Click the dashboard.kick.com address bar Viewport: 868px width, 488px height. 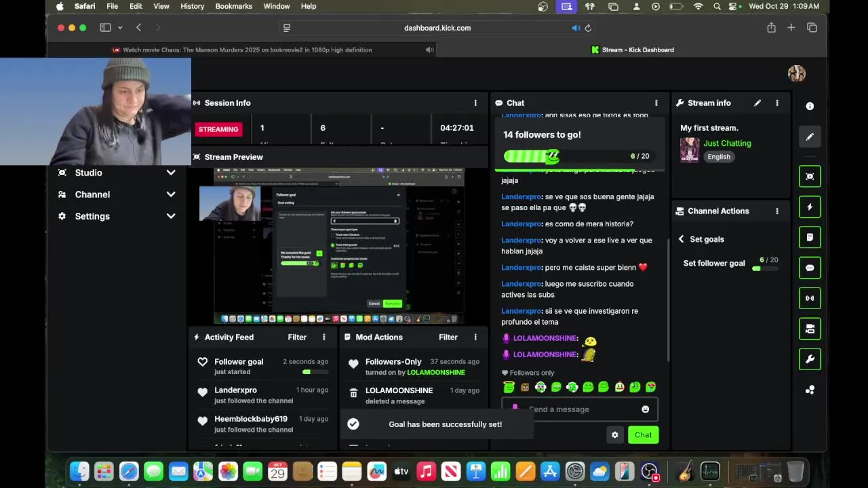click(x=437, y=28)
